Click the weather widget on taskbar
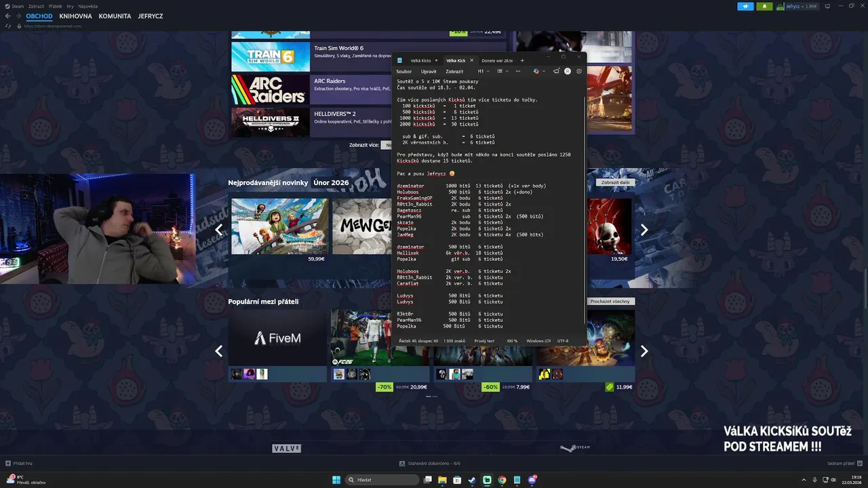 26,479
